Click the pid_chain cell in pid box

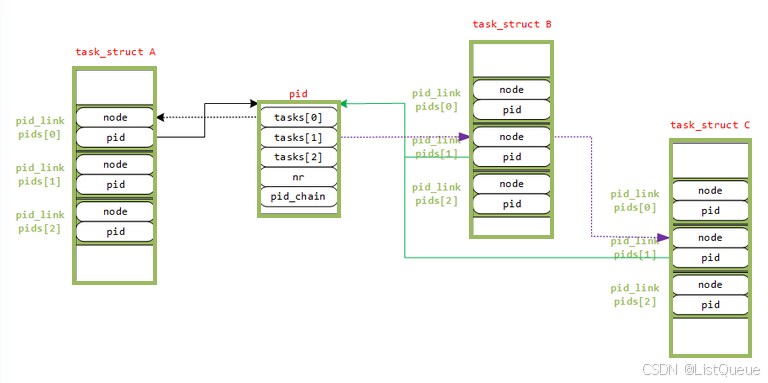coord(299,196)
